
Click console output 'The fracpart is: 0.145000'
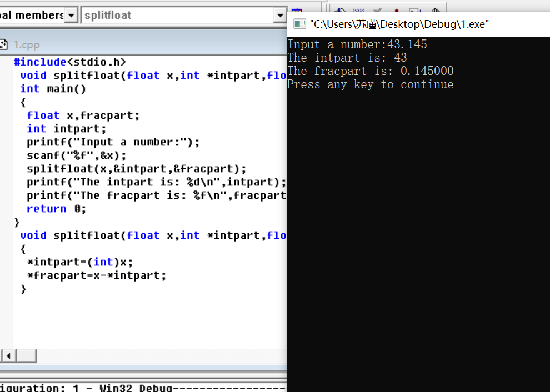click(371, 71)
